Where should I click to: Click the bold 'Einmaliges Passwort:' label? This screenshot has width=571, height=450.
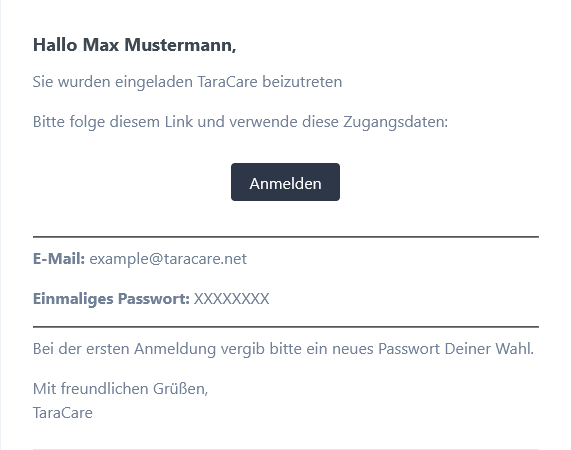pyautogui.click(x=111, y=299)
